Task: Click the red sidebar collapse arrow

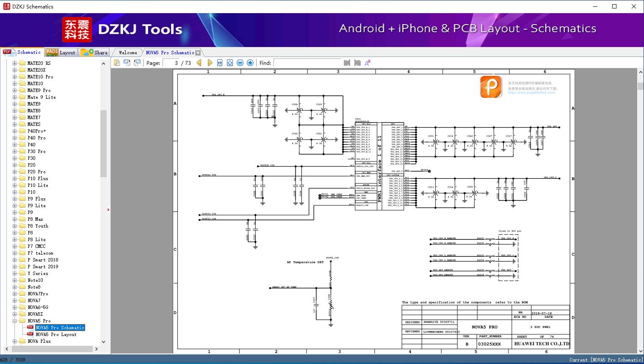Action: [108, 209]
